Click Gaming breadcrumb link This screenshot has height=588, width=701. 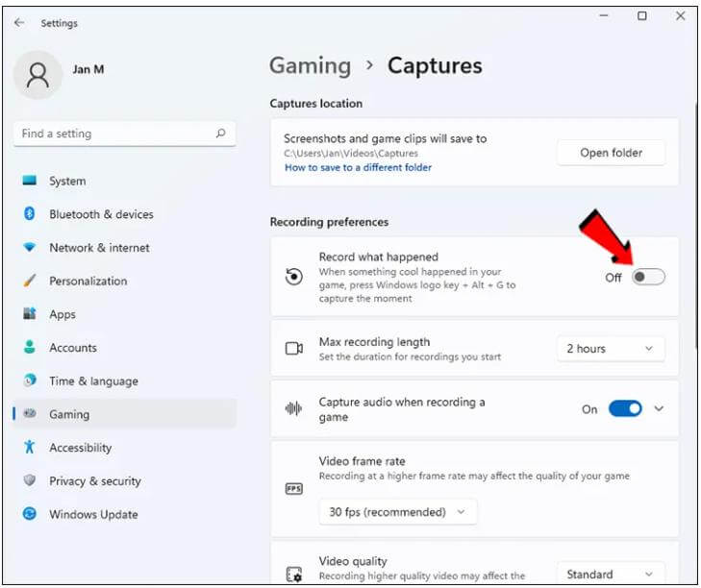(x=311, y=66)
